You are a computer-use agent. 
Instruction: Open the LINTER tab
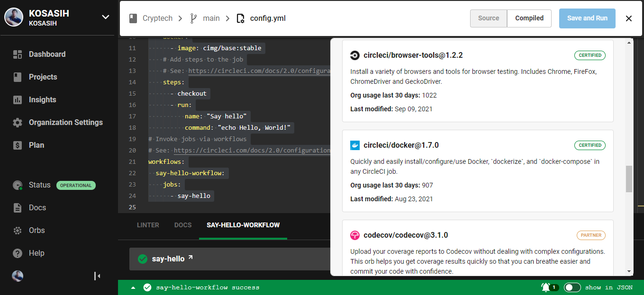pyautogui.click(x=148, y=225)
